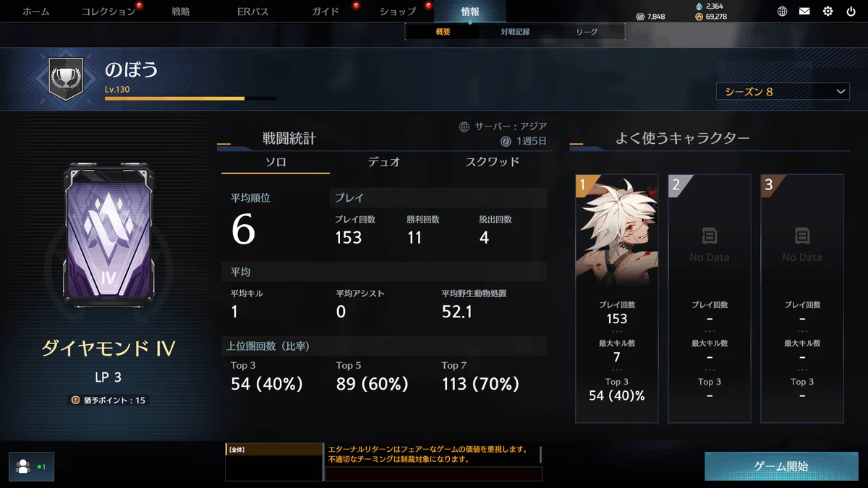Click the play time clock icon
The width and height of the screenshot is (868, 488).
506,141
